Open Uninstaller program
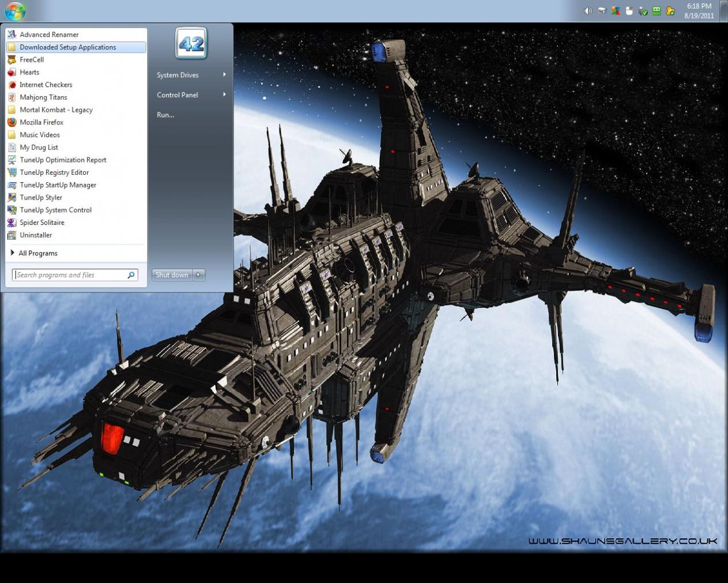 (x=76, y=235)
